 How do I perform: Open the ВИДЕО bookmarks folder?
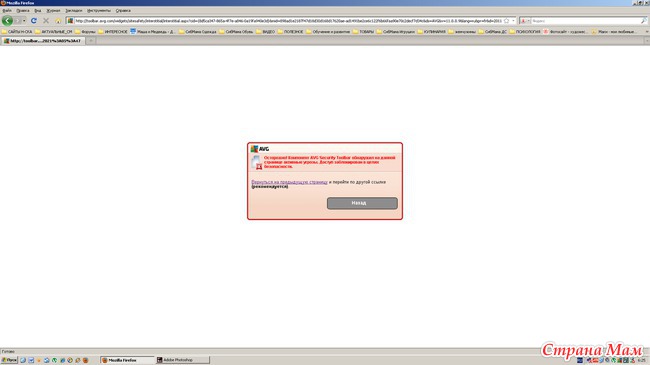point(265,32)
